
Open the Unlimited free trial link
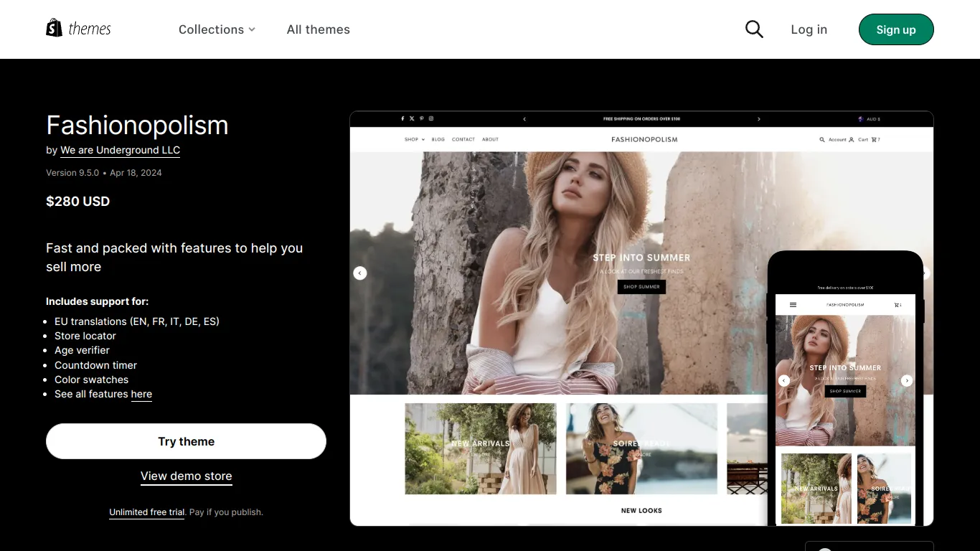point(146,512)
